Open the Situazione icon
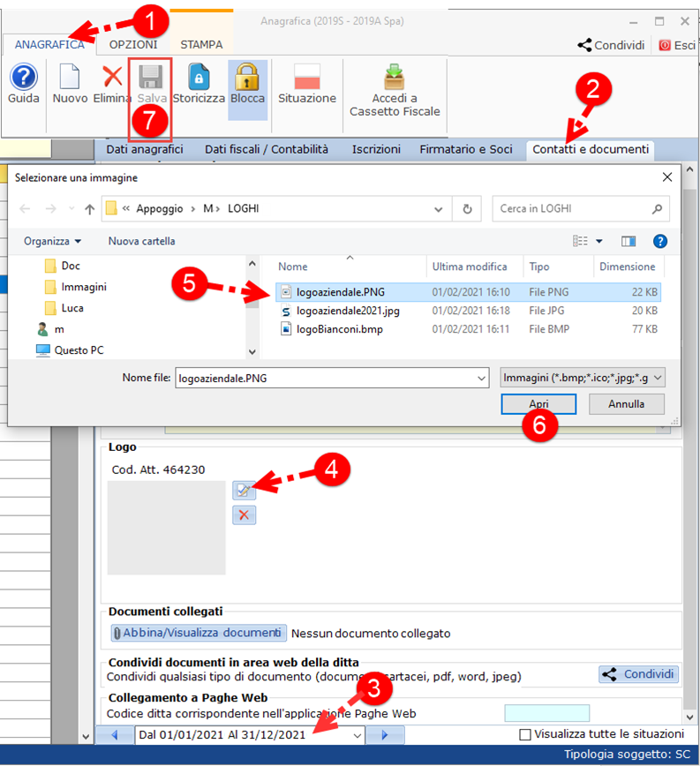This screenshot has width=700, height=766. point(307,77)
